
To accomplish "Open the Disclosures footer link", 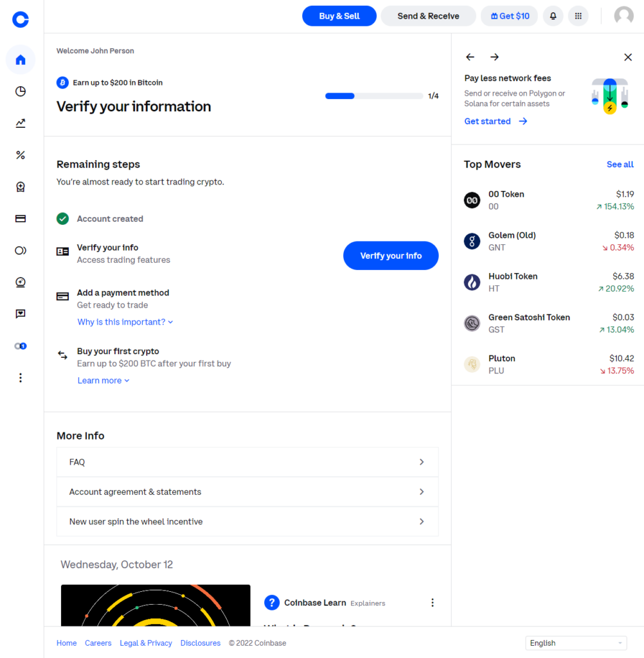I will 201,643.
